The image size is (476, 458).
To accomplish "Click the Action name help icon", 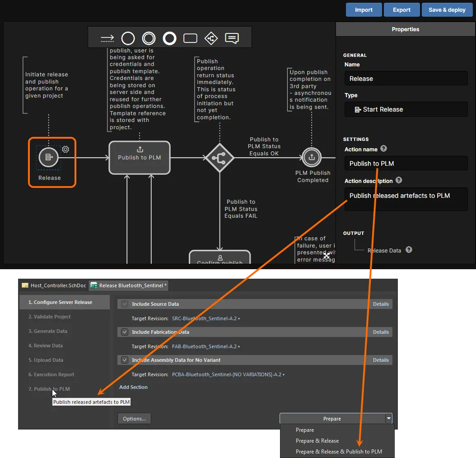I will tap(383, 149).
